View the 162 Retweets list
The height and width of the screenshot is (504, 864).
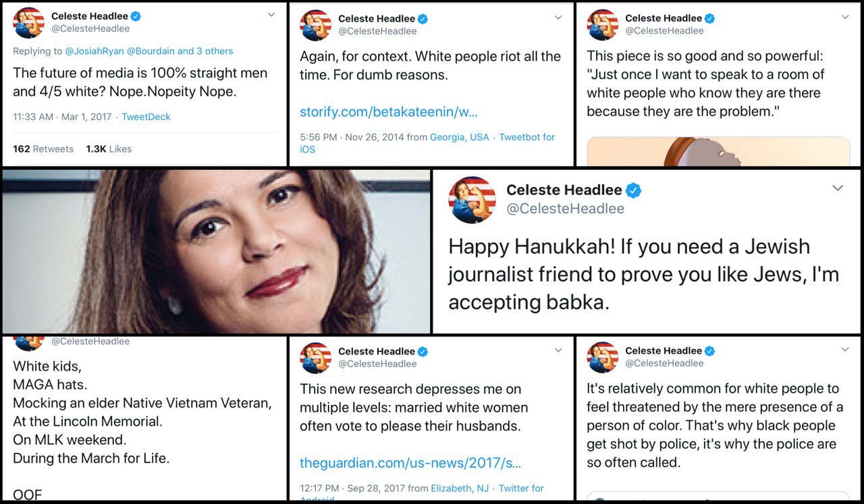(x=43, y=149)
